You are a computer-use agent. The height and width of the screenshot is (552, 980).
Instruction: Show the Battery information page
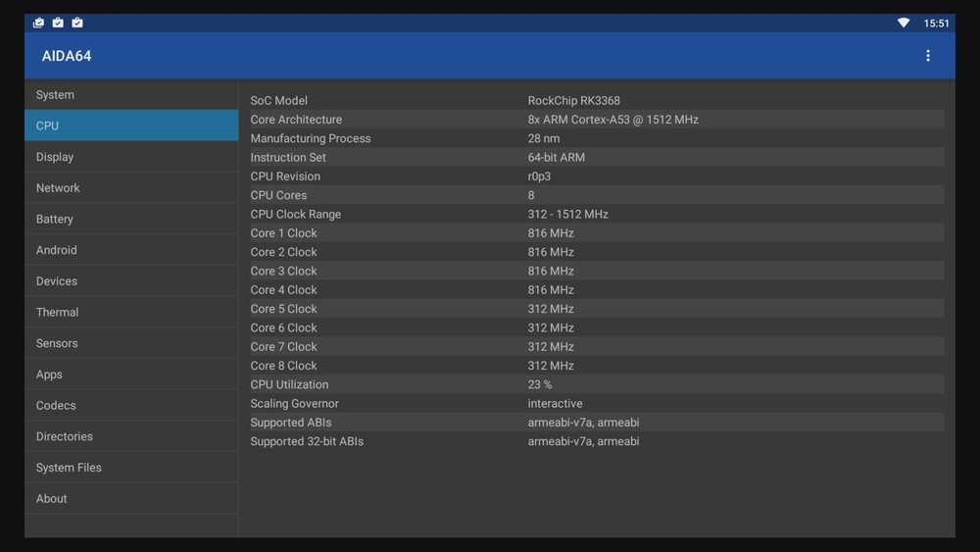(x=130, y=220)
